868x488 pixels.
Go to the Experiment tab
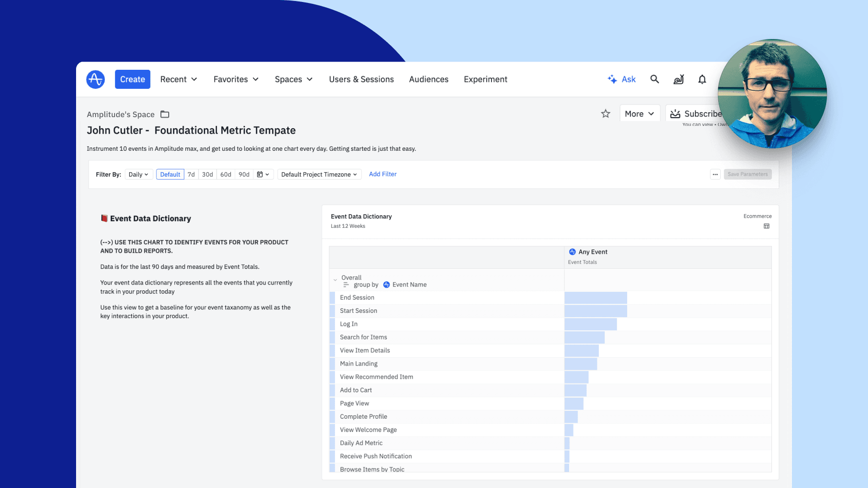tap(485, 79)
